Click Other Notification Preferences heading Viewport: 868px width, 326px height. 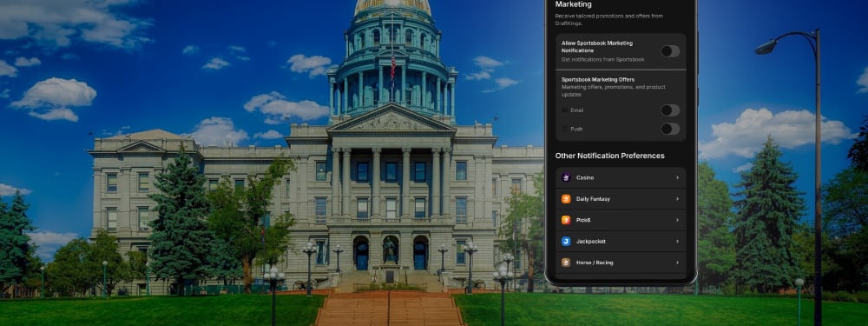(610, 156)
